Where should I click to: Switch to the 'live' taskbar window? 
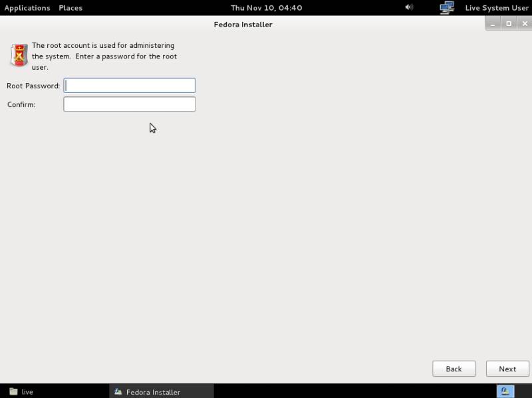[x=21, y=391]
